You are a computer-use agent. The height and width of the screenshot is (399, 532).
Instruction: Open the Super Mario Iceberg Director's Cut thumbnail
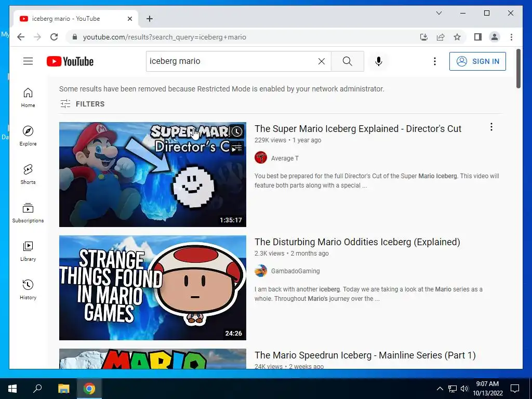(x=153, y=175)
